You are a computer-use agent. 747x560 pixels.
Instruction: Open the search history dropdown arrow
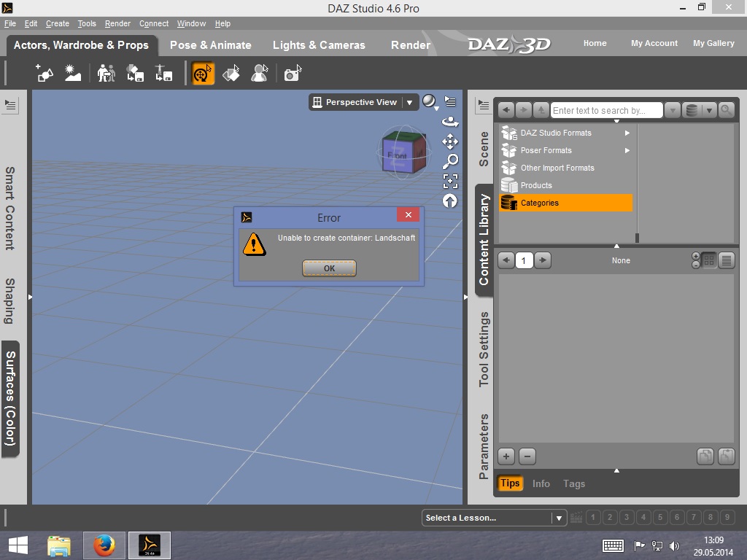coord(672,110)
